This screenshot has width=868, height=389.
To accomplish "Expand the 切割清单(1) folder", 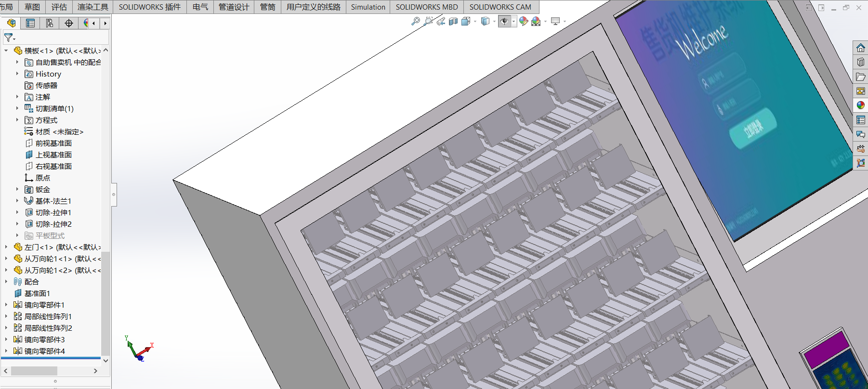I will point(17,108).
